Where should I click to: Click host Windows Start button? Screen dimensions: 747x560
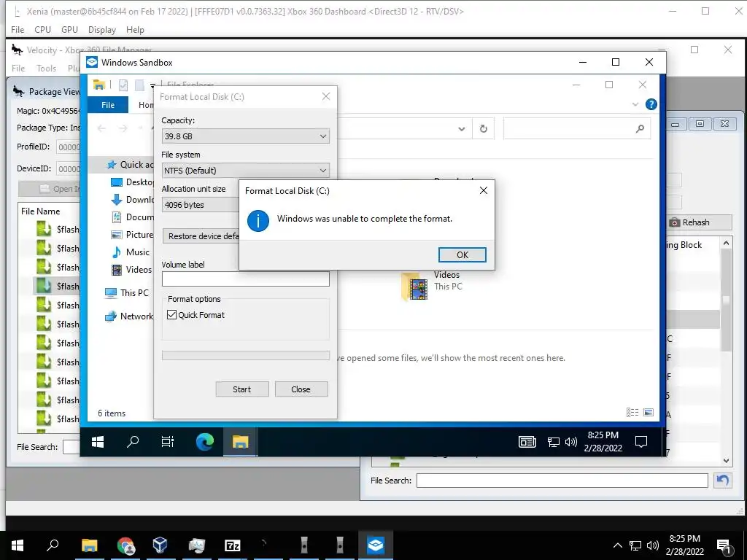pyautogui.click(x=18, y=545)
